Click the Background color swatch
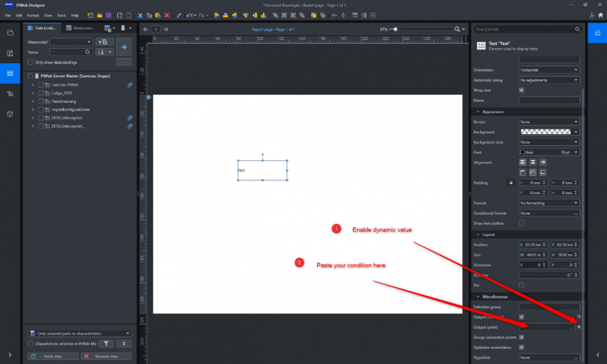This screenshot has height=364, width=607. click(x=546, y=132)
